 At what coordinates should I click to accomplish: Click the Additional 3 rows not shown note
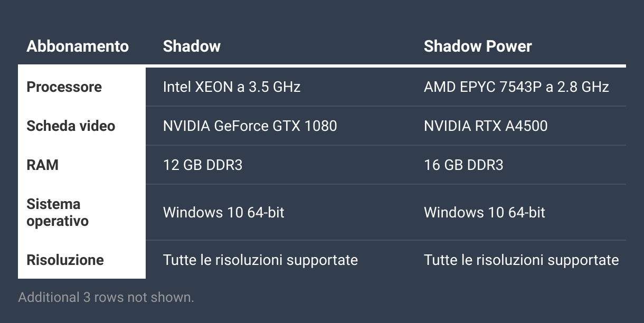coord(106,297)
